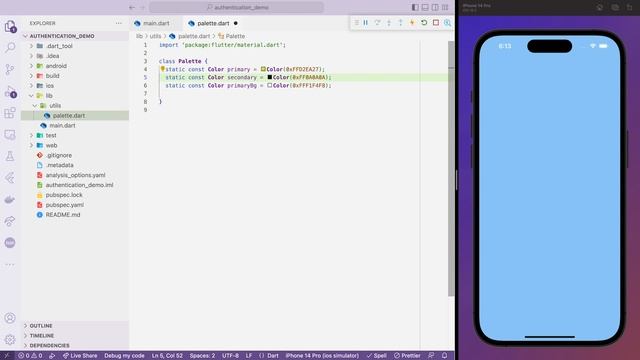This screenshot has width=640, height=360.
Task: Open the Flutter/Dart sidebar icon
Action: point(10,178)
